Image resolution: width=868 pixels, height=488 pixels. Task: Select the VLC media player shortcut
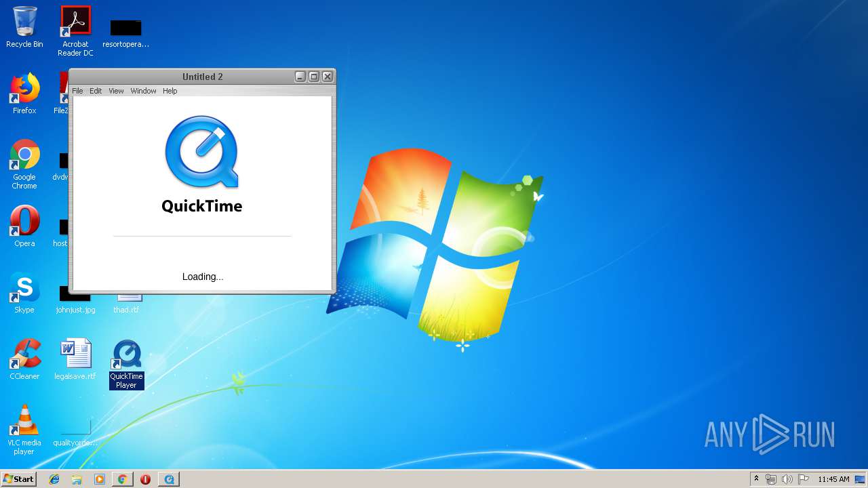click(24, 430)
